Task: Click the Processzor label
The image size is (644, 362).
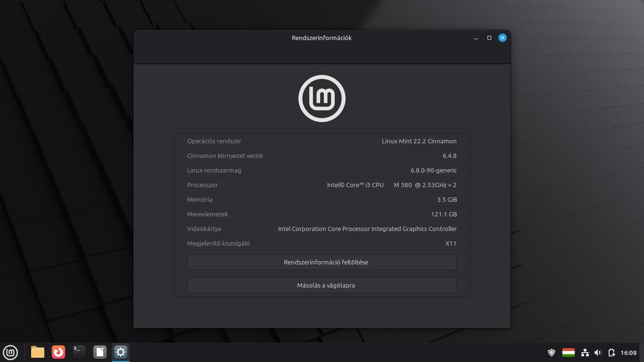Action: 202,185
